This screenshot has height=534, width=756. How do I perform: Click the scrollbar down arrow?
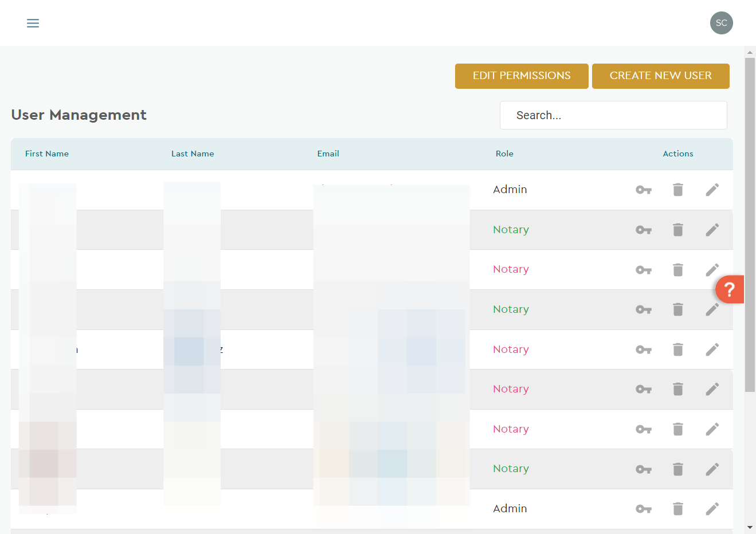[x=750, y=527]
